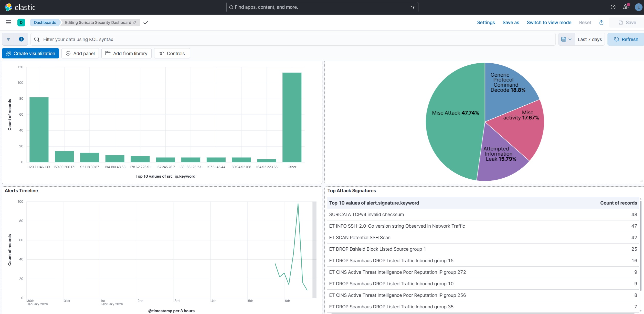The image size is (644, 314).
Task: Click the Refresh button
Action: (626, 39)
